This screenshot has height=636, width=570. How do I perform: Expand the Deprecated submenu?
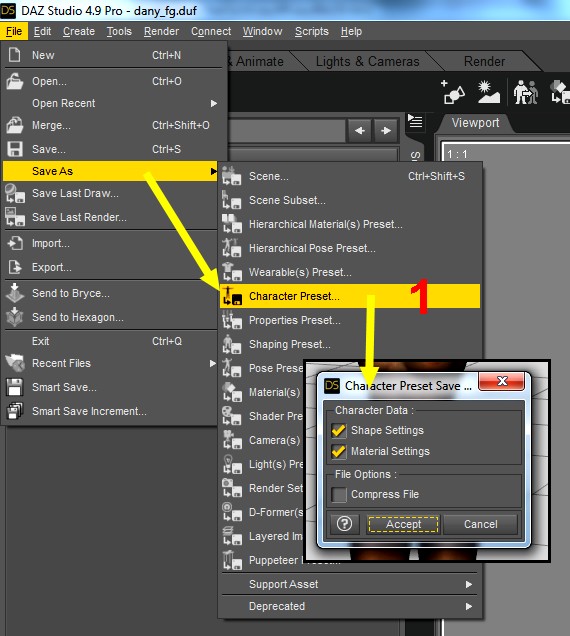coord(349,606)
